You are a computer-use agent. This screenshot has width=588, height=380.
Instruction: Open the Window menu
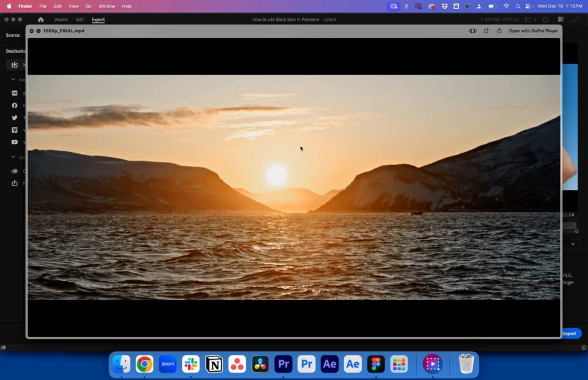coord(106,6)
